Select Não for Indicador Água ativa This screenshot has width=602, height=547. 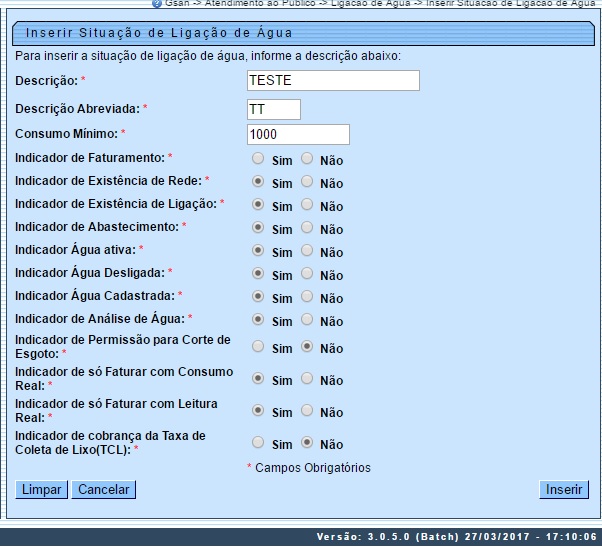(307, 251)
